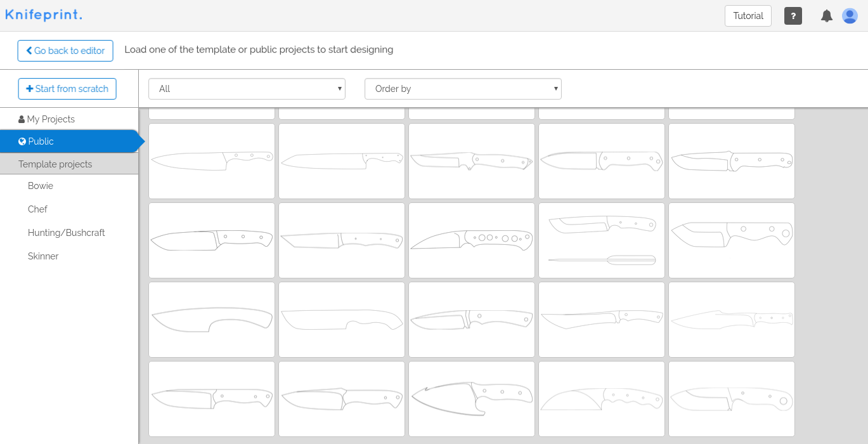Open the Tutorial button
The width and height of the screenshot is (868, 444).
point(748,16)
